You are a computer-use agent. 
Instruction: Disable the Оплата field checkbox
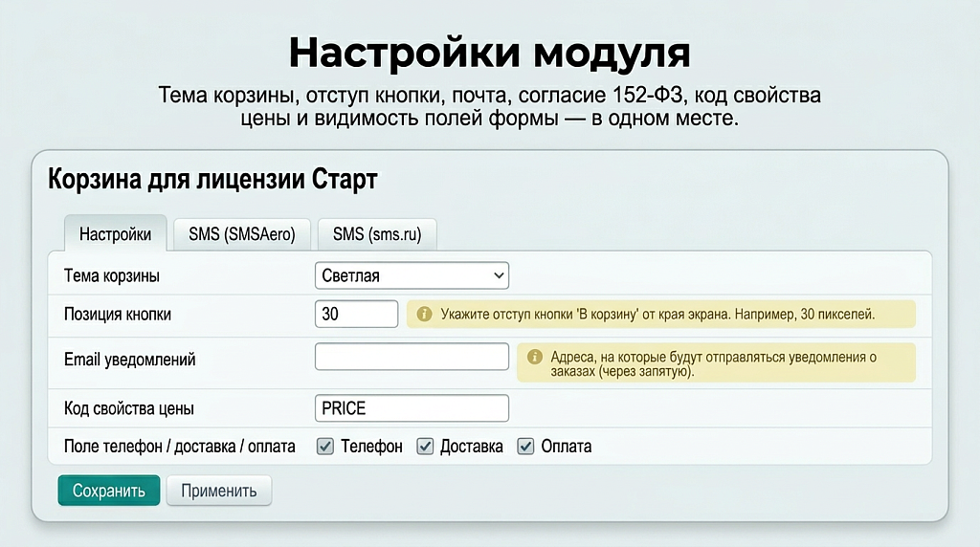pyautogui.click(x=525, y=447)
